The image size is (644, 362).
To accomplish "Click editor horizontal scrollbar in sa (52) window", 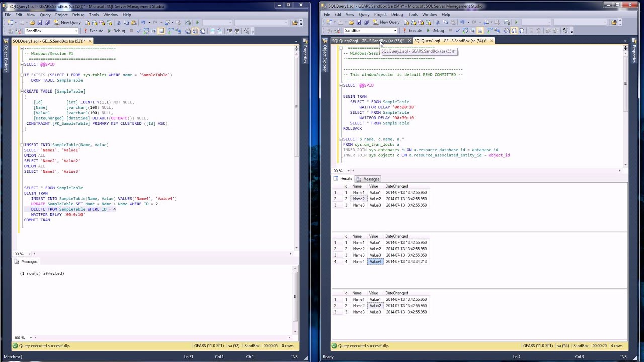I will [162, 254].
